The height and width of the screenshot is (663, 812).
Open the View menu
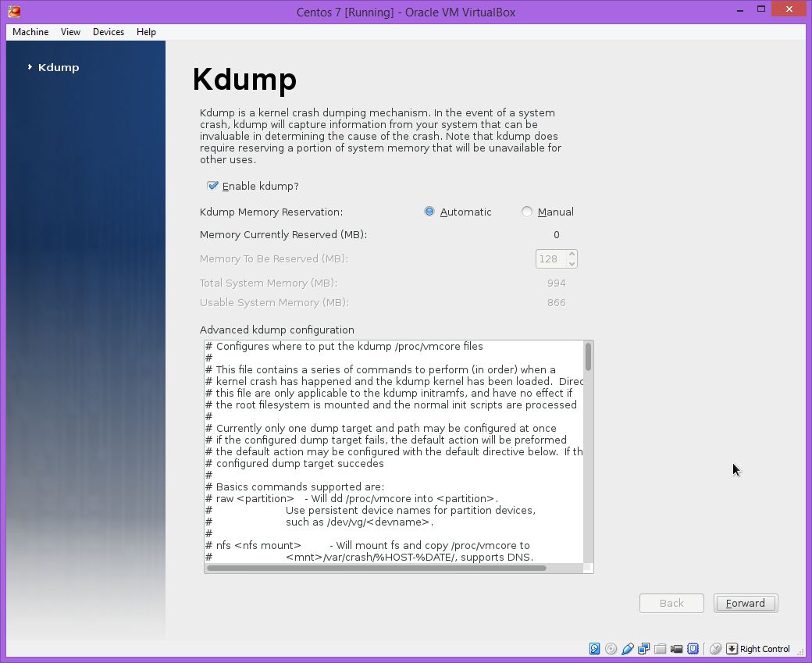pos(70,31)
